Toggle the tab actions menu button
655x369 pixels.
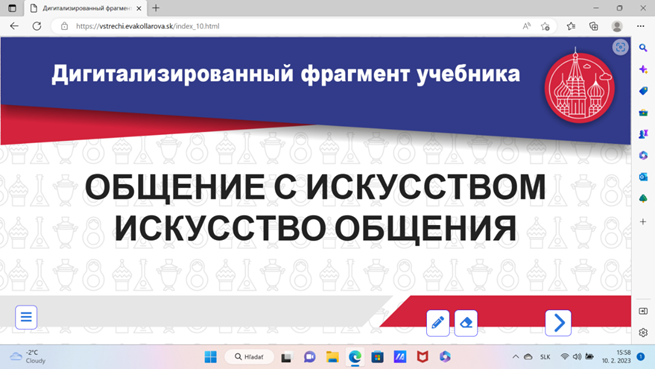(x=12, y=8)
